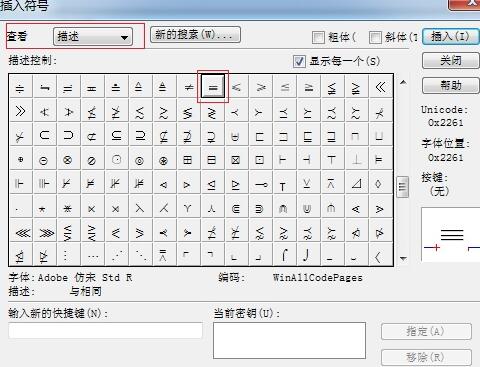
Task: Select the very-much-greater-than (⋙) symbol
Action: click(45, 231)
